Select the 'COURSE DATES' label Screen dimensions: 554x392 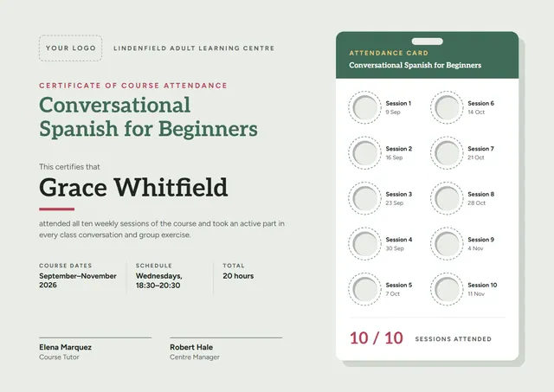pyautogui.click(x=66, y=266)
